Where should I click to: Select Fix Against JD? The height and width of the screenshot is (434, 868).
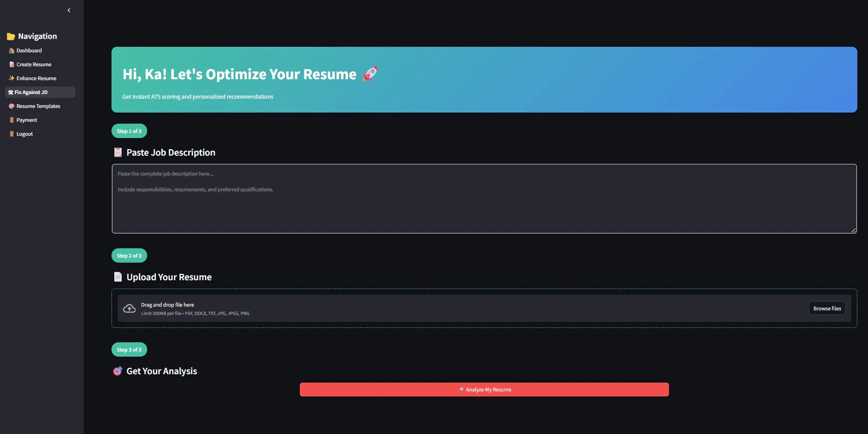point(40,92)
